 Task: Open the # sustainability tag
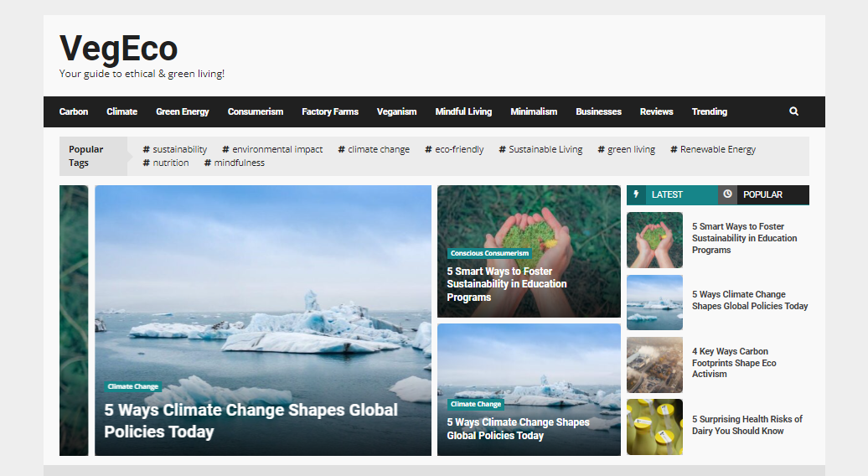tap(175, 149)
